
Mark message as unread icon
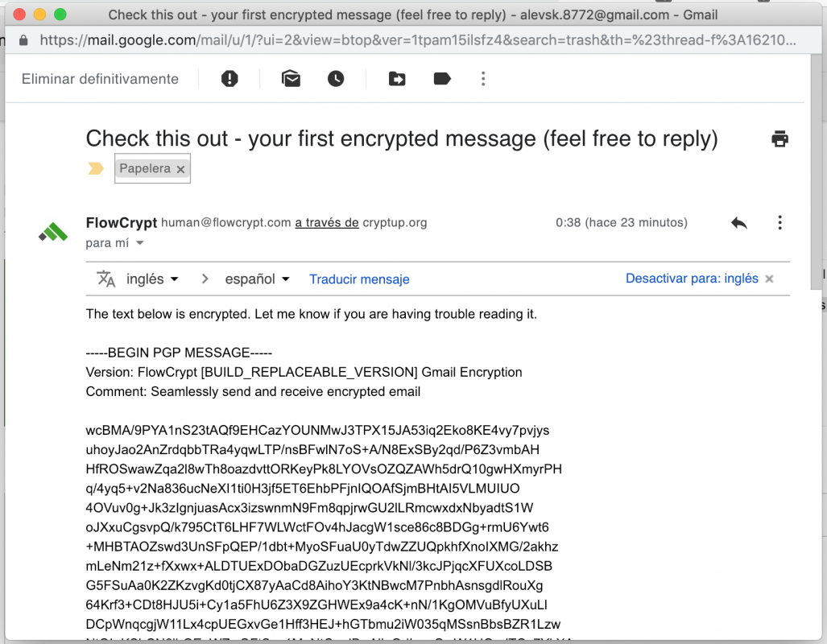coord(291,78)
